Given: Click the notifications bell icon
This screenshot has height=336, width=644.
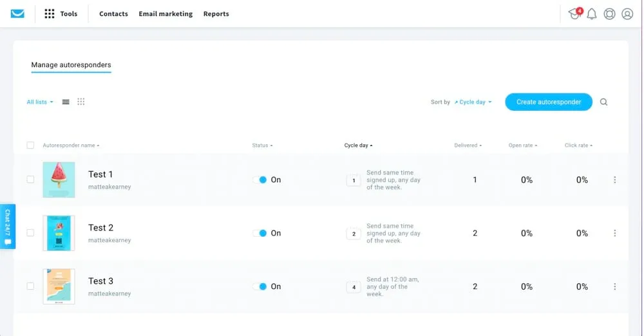Looking at the screenshot, I should click(x=592, y=14).
